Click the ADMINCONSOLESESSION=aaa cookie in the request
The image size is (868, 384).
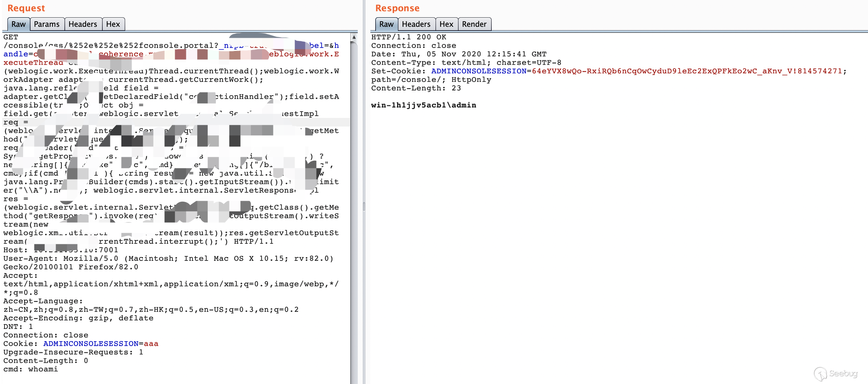point(100,344)
